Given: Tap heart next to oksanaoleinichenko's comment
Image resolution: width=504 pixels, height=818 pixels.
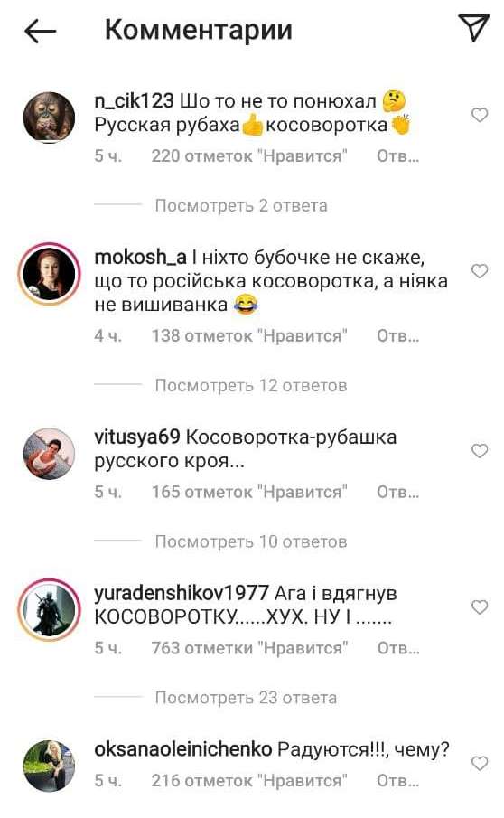Looking at the screenshot, I should pyautogui.click(x=480, y=763).
